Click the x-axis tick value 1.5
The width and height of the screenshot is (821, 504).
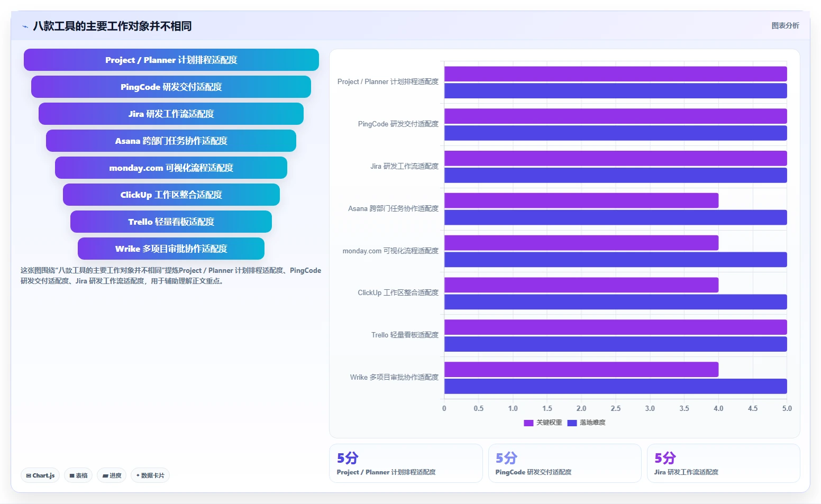pos(547,409)
